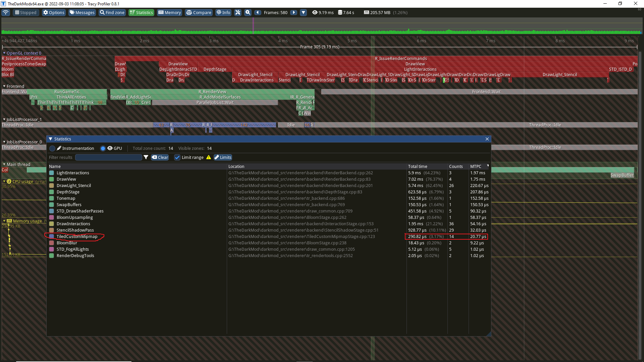Open the frames dropdown triangle in toolbar
Screen dimensions: 644x362
coord(303,12)
